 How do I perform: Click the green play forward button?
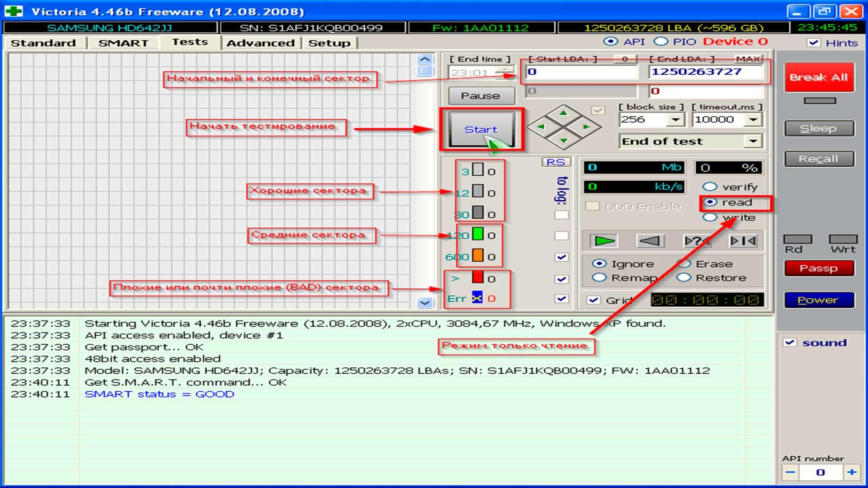click(604, 241)
